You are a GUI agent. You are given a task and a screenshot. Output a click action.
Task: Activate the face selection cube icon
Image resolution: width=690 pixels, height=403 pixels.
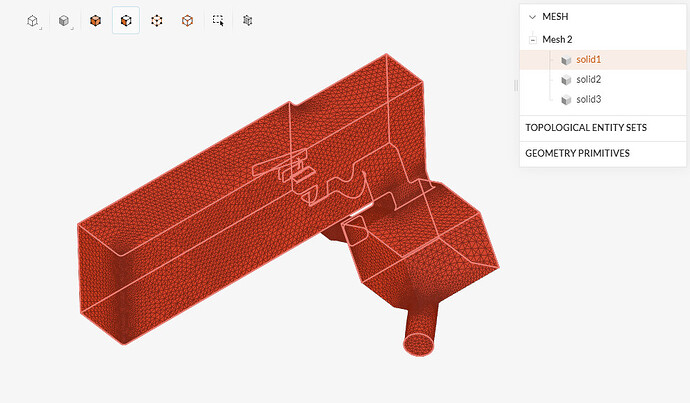[x=126, y=21]
